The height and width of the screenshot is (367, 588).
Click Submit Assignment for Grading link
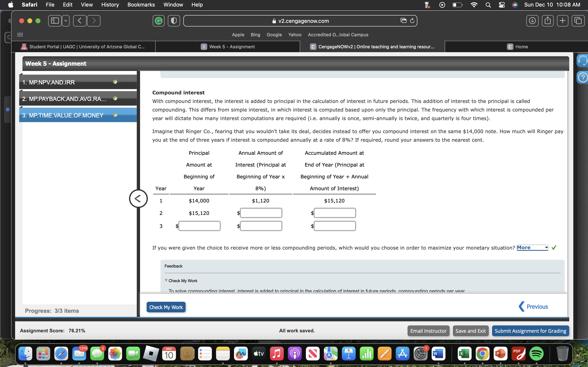[530, 331]
